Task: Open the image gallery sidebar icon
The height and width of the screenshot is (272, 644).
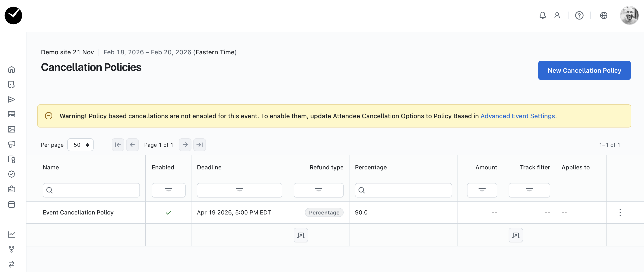Action: (12, 129)
